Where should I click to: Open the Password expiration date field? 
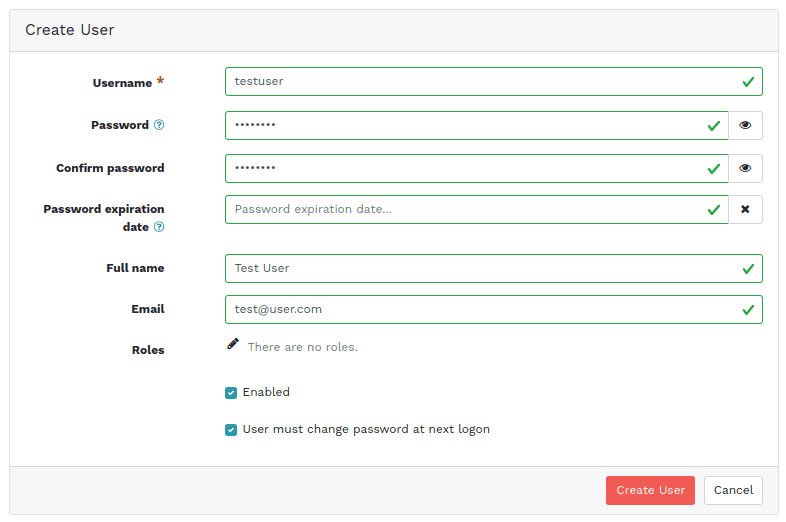460,209
